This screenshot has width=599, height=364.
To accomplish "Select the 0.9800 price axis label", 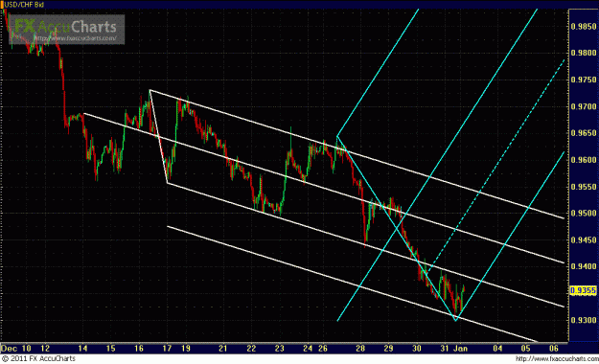I will [x=584, y=53].
